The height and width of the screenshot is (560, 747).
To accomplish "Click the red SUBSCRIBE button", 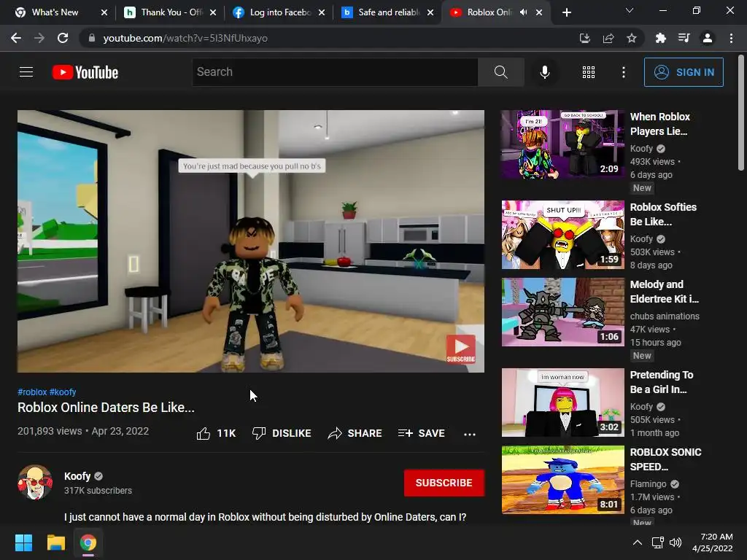I will click(x=444, y=483).
